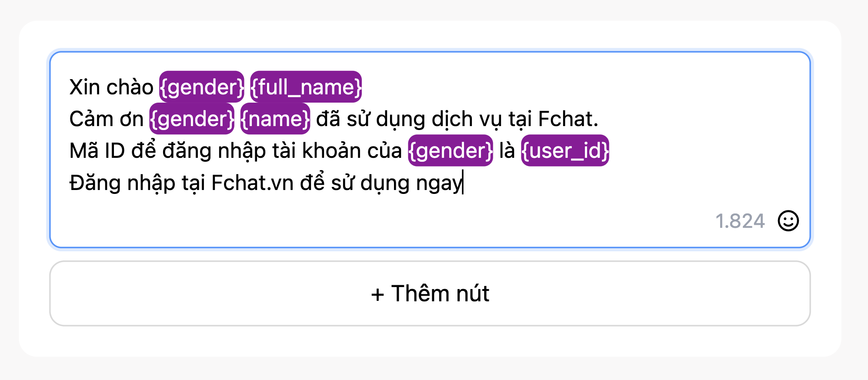Click the "+ Thêm nút" button
Screen dimensions: 868x380
point(430,293)
